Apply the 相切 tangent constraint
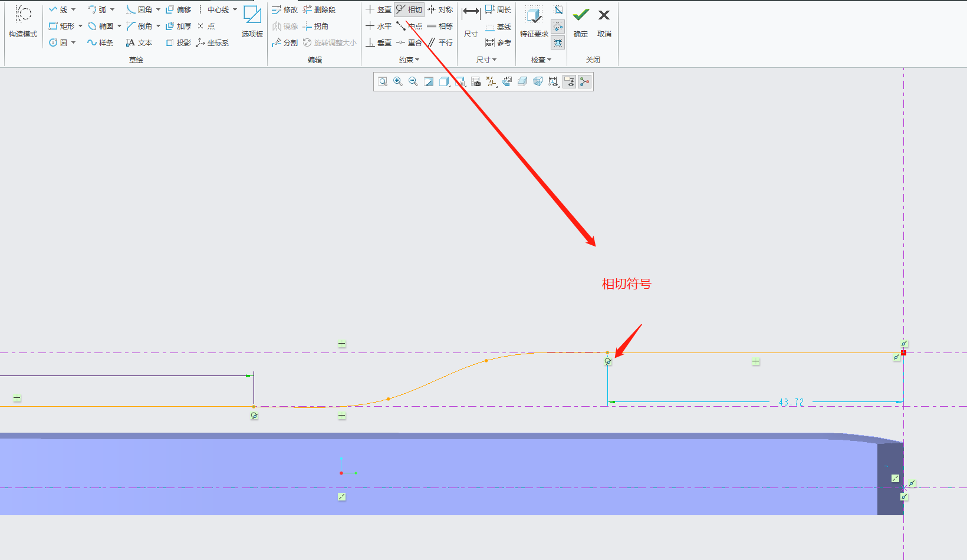 coord(409,10)
